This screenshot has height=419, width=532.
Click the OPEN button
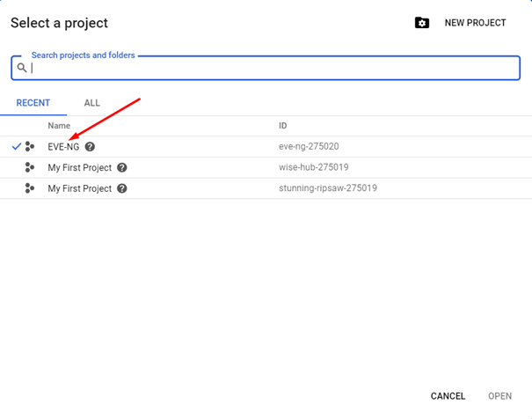(x=499, y=396)
